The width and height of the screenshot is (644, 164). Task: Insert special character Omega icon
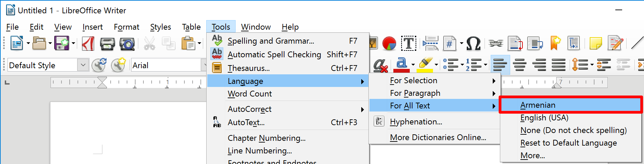473,43
